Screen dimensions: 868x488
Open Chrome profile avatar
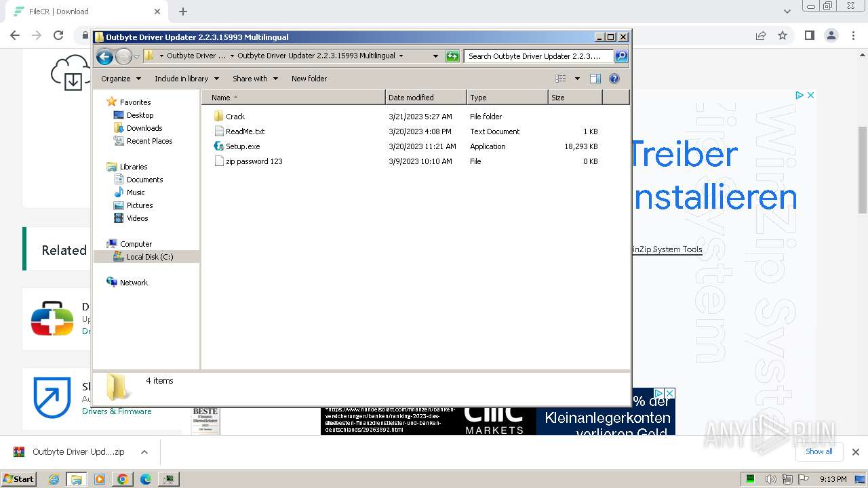point(831,35)
